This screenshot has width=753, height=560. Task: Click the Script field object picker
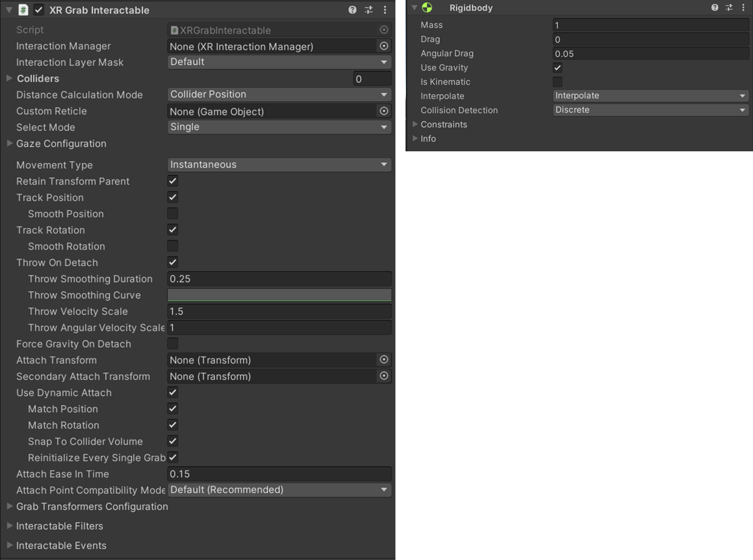tap(384, 30)
